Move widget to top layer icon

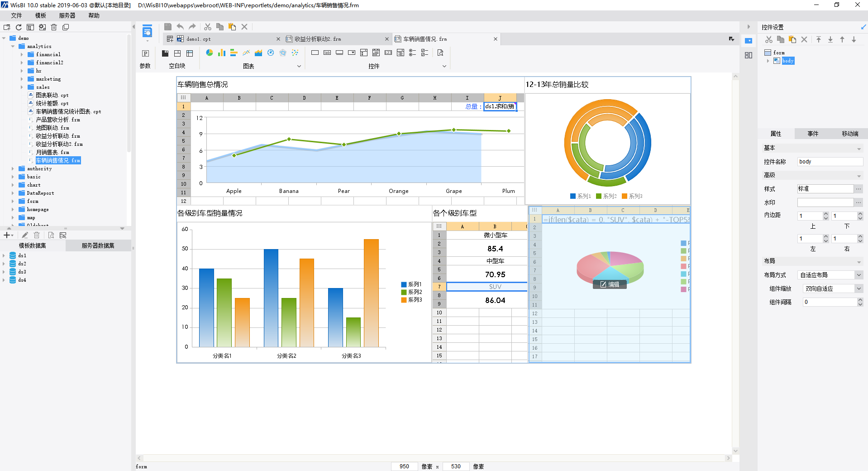(x=819, y=40)
